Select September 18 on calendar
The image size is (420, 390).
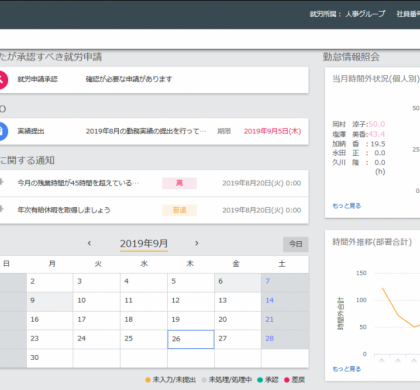144,321
